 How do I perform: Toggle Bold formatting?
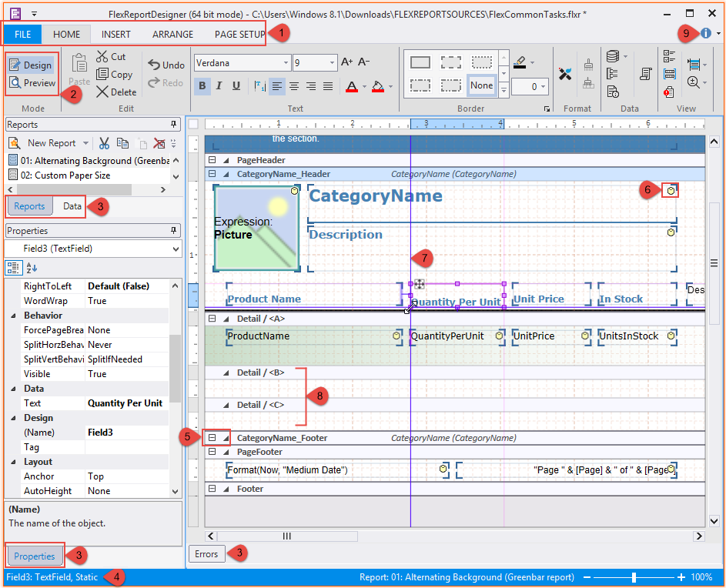(x=203, y=85)
